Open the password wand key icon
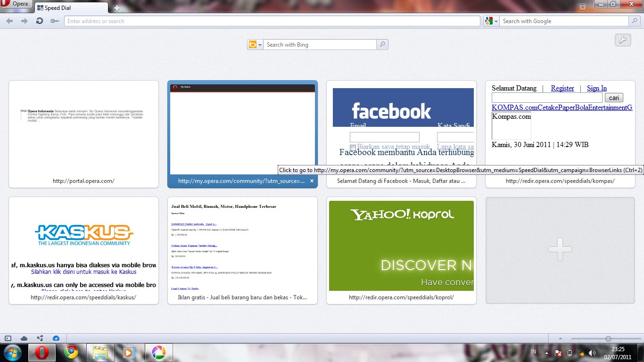The height and width of the screenshot is (362, 644). (x=55, y=21)
